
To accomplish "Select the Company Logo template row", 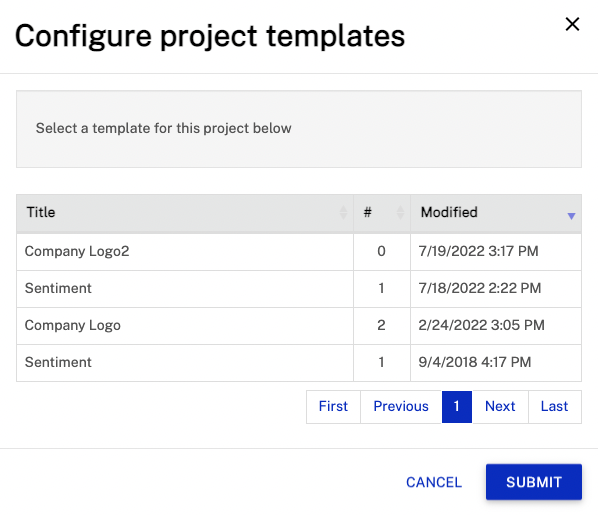I will 299,325.
